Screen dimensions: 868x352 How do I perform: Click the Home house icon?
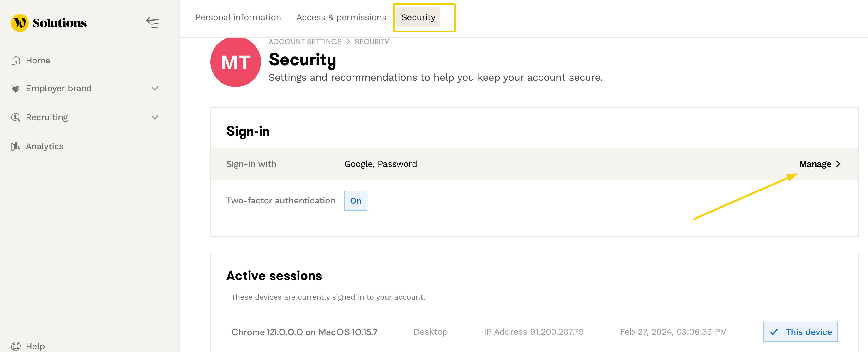[x=15, y=61]
